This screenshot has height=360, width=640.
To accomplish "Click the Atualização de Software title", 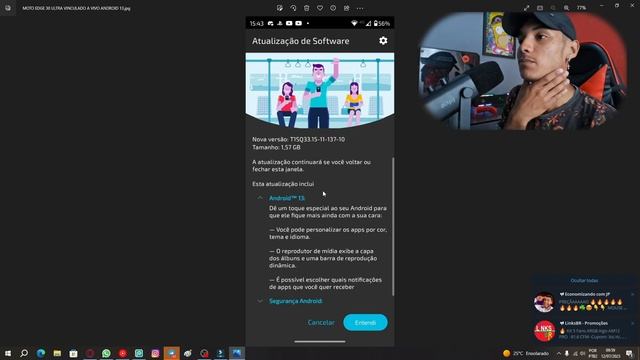I will [x=300, y=41].
